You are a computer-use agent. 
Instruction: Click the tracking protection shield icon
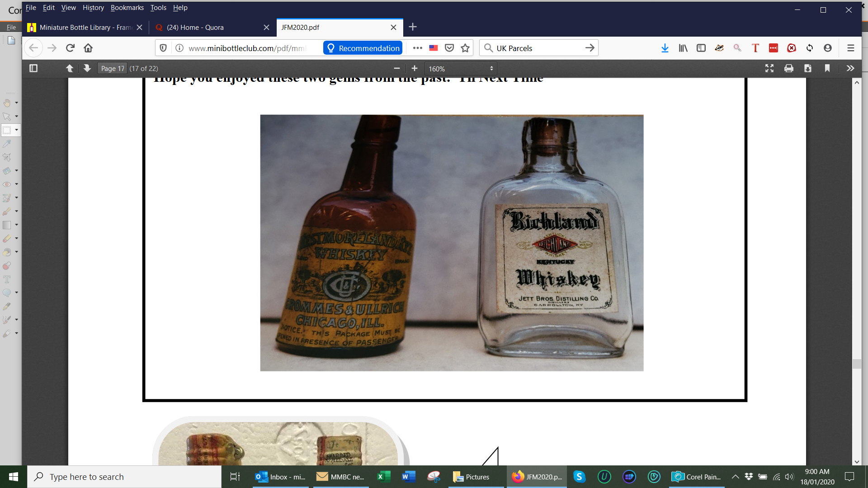(163, 48)
